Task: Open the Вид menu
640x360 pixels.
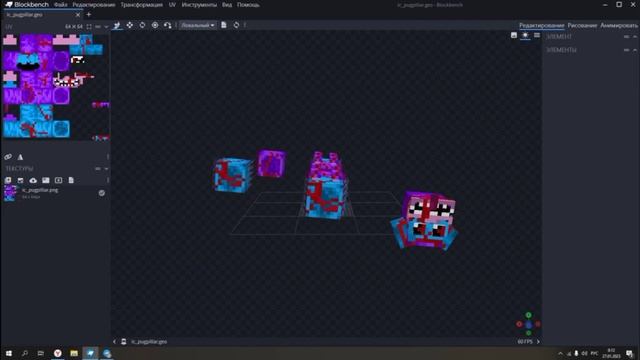Action: [227, 5]
